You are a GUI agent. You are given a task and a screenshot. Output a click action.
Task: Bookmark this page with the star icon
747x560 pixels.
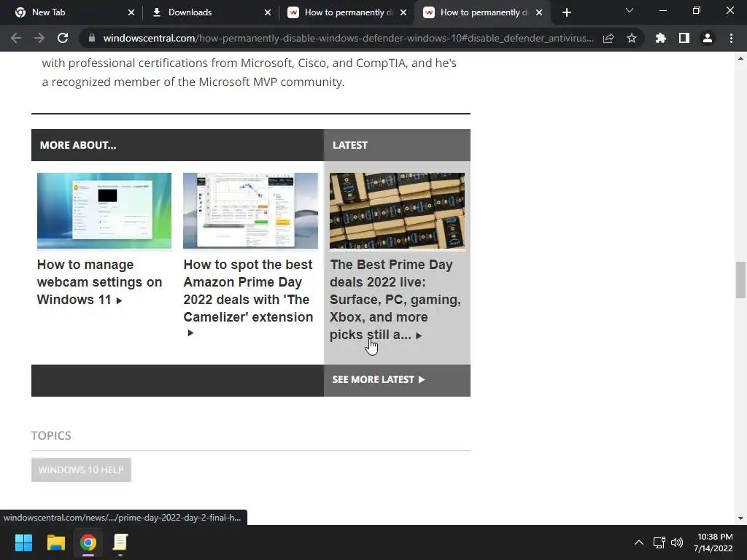(632, 38)
